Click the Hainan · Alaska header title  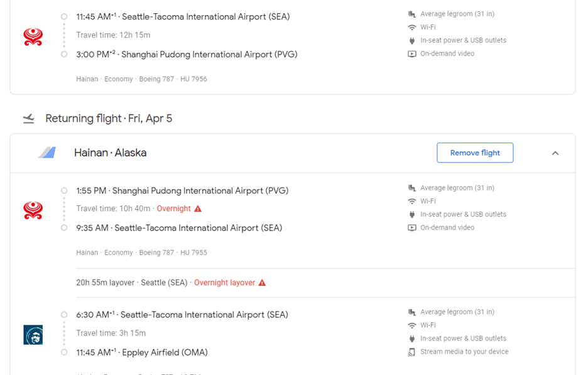coord(110,153)
